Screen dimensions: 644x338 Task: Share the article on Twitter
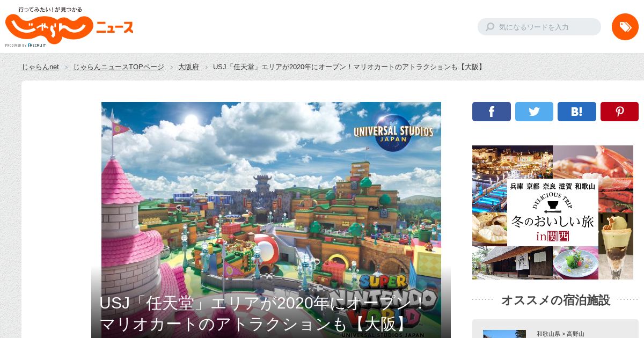tap(534, 112)
